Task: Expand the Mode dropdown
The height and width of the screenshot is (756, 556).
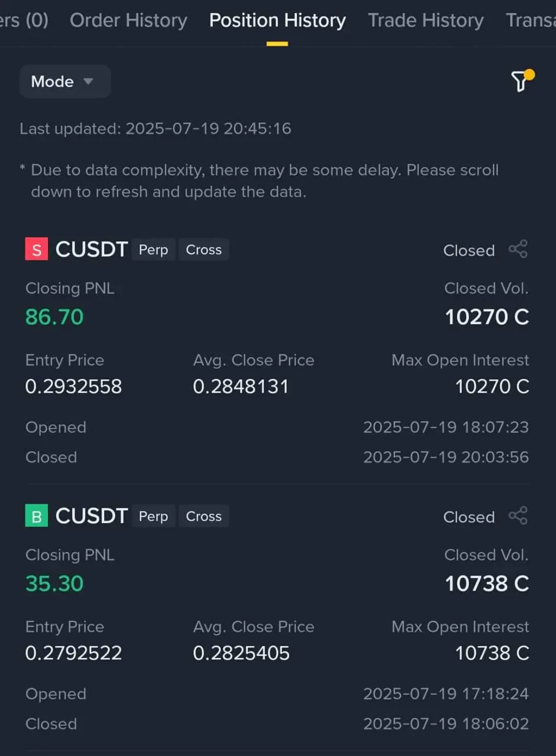Action: [65, 82]
